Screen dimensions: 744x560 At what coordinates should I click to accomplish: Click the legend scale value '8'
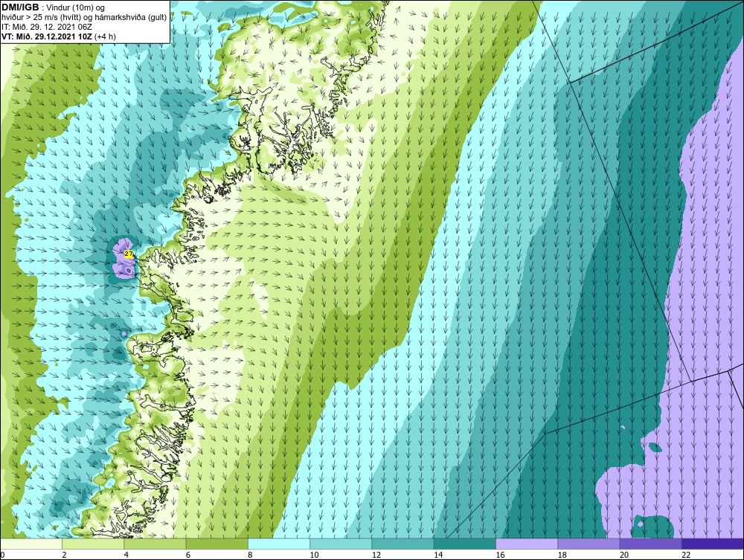click(x=250, y=556)
